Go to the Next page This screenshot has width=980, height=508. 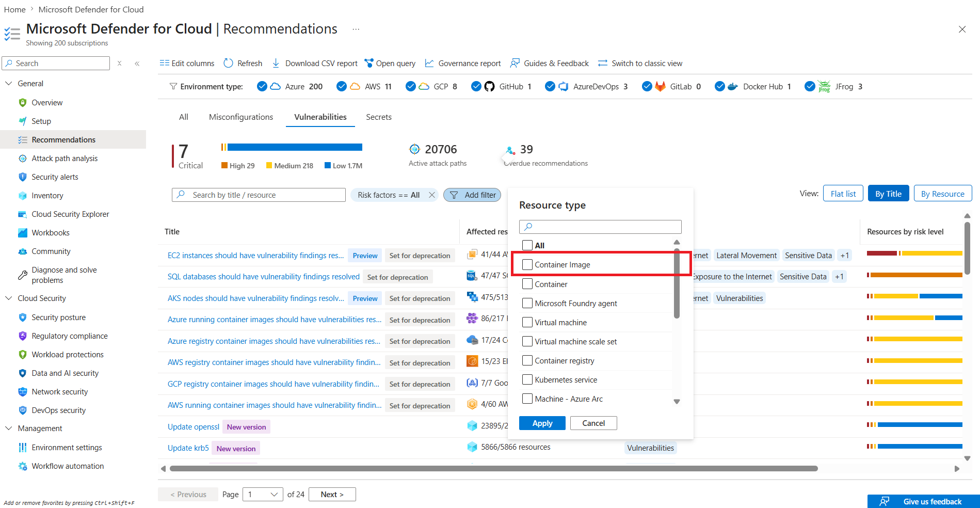tap(332, 494)
